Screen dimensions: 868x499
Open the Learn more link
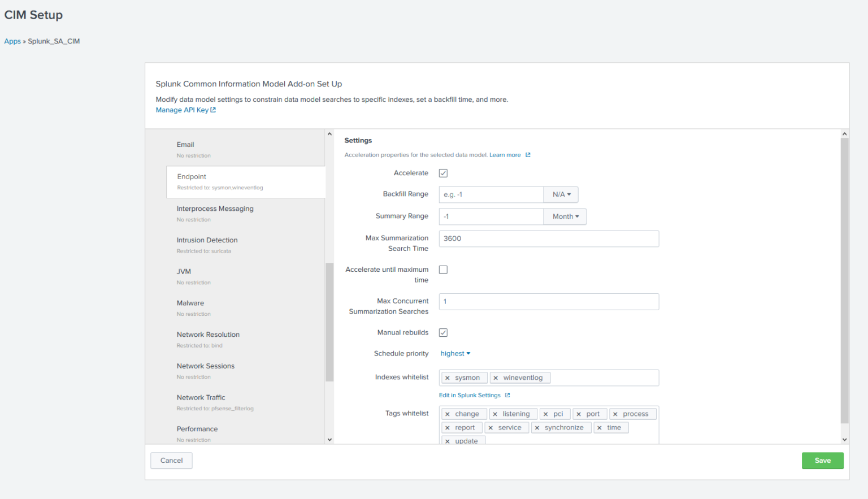click(x=504, y=155)
